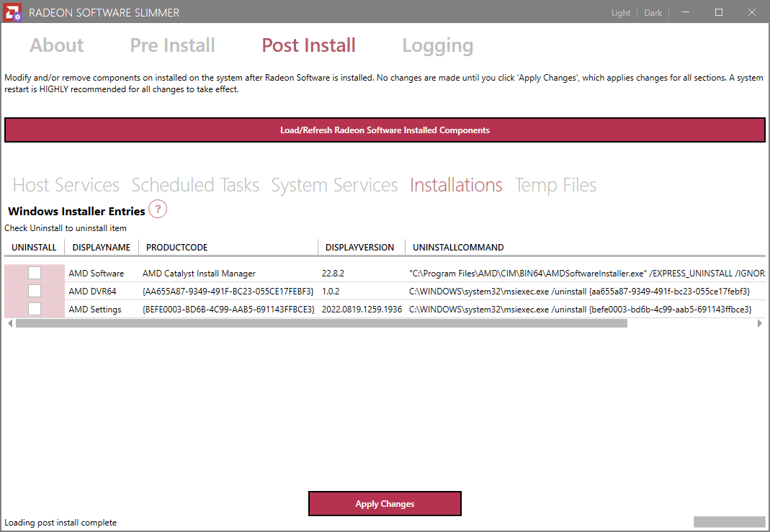The width and height of the screenshot is (770, 532).
Task: Select the Installations section
Action: [x=456, y=185]
